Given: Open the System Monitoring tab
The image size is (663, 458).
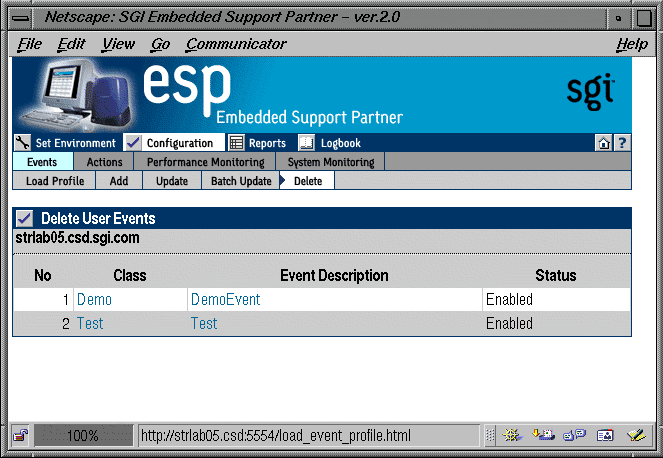Looking at the screenshot, I should pos(331,162).
